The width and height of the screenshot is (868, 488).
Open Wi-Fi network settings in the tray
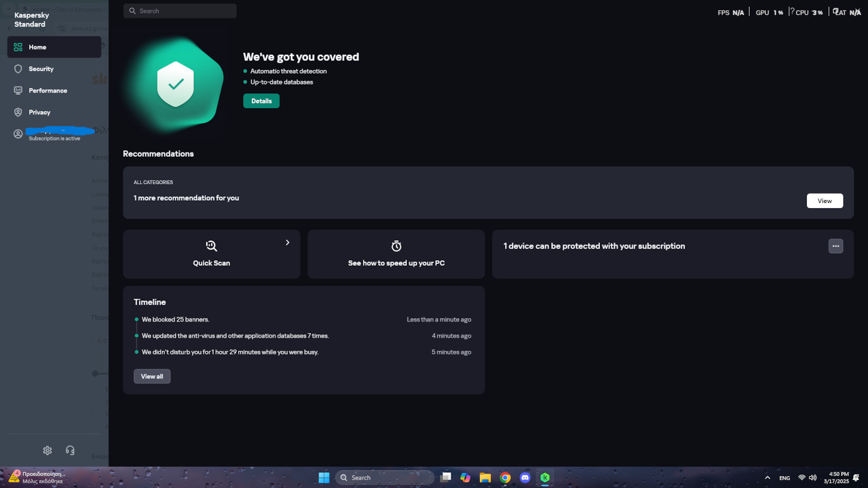tap(802, 478)
